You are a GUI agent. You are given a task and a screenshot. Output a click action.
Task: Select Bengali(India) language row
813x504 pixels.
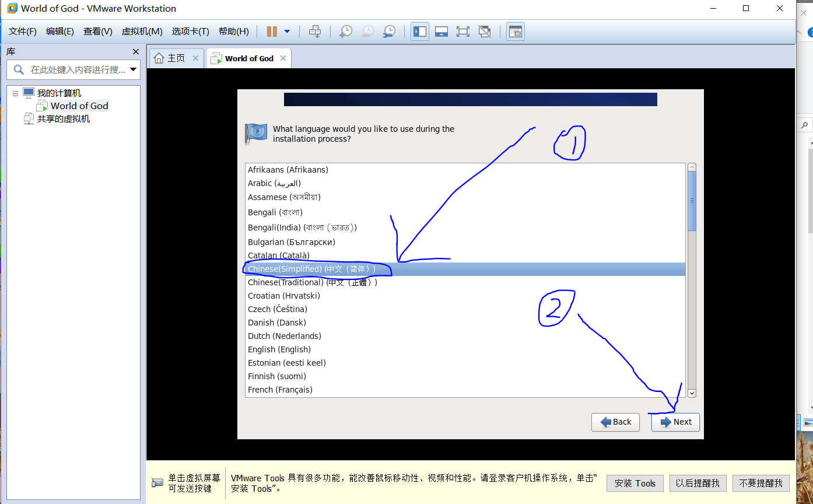point(465,228)
